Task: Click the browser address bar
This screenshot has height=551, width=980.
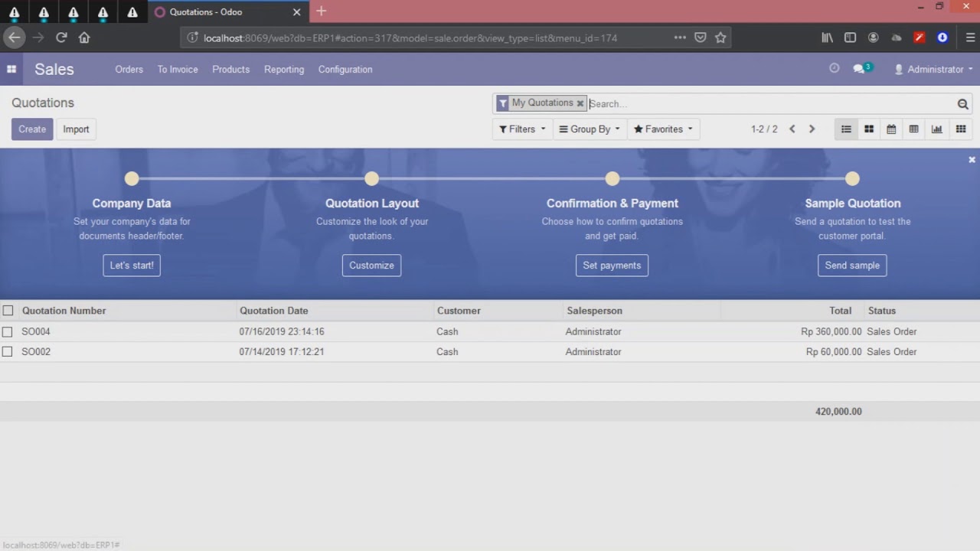Action: click(x=410, y=37)
